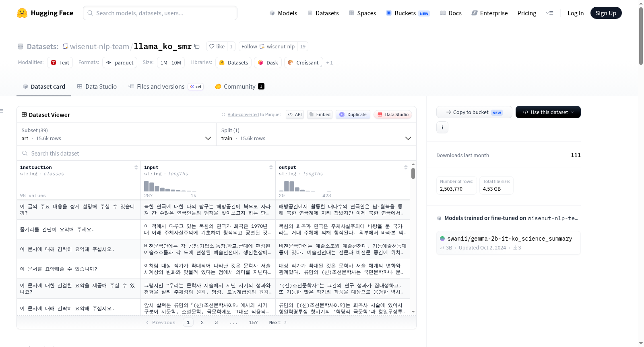Image resolution: width=644 pixels, height=347 pixels.
Task: Switch to the Dataset card tab
Action: coord(43,86)
